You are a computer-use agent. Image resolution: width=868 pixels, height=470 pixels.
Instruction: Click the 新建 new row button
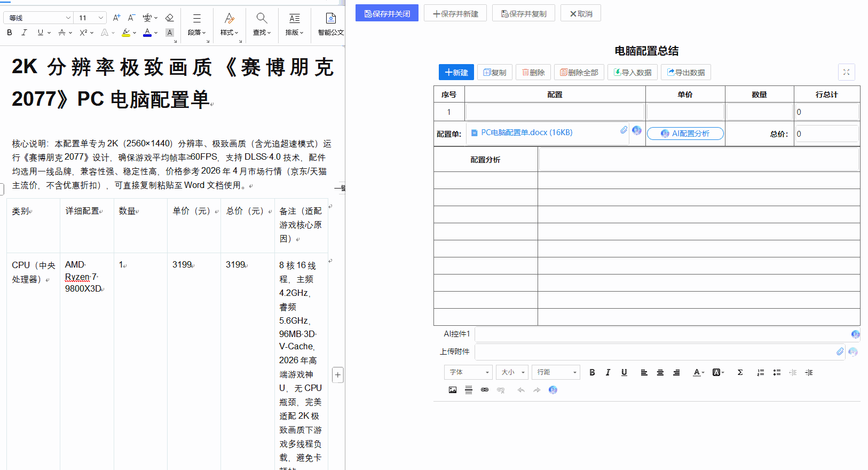456,72
